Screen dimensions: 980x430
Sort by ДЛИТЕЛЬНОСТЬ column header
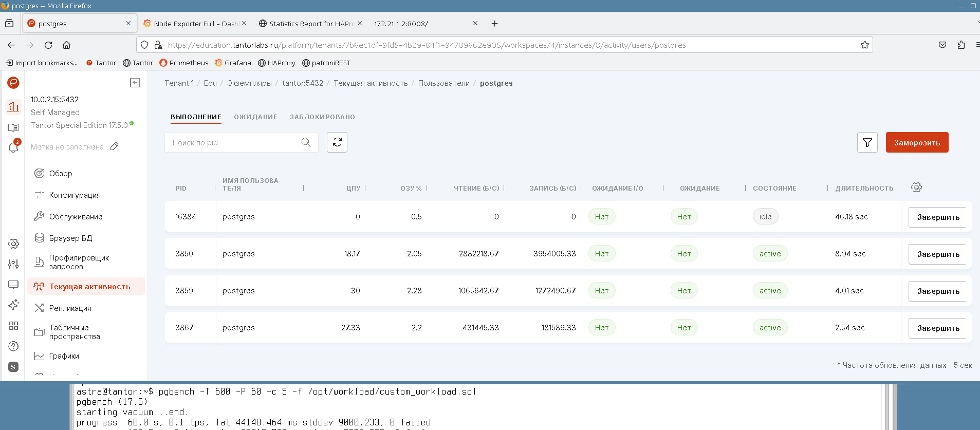tap(864, 188)
